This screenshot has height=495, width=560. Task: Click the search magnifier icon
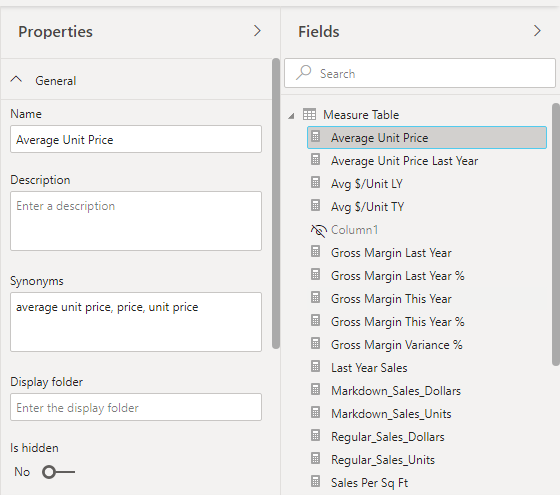coord(304,72)
